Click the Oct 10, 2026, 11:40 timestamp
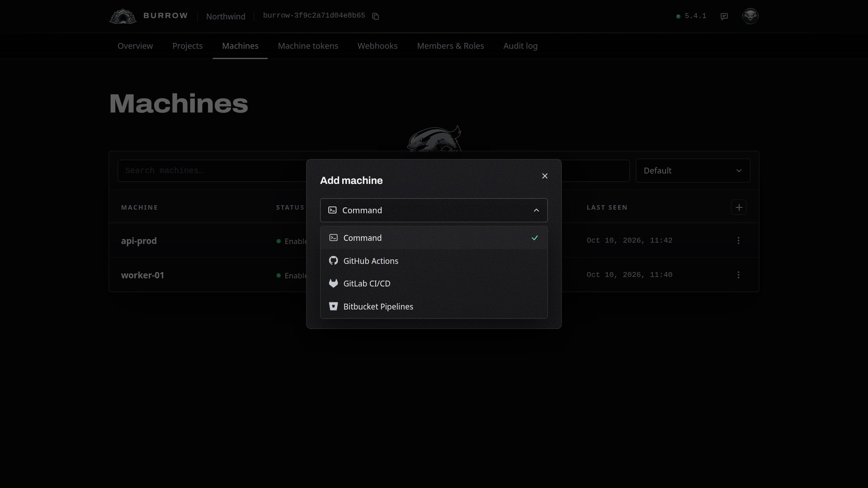Image resolution: width=868 pixels, height=488 pixels. tap(629, 275)
